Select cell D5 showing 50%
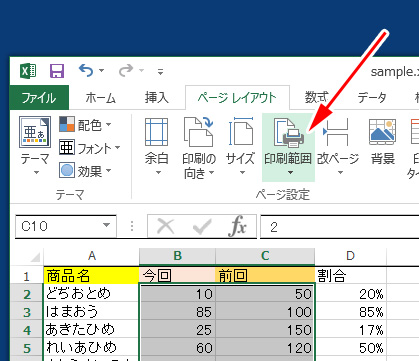Screen dimensions: 419x361 (350, 348)
